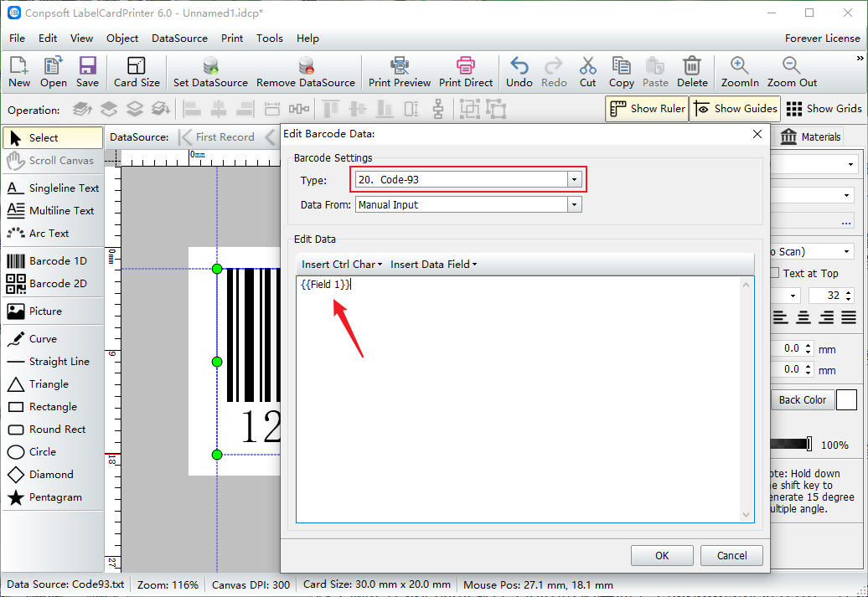
Task: Click the center text alignment icon
Action: coord(803,317)
